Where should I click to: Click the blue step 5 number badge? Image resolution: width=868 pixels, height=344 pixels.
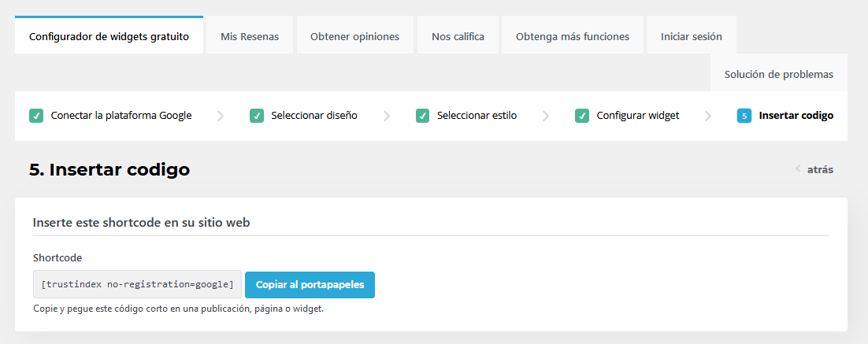click(x=744, y=116)
